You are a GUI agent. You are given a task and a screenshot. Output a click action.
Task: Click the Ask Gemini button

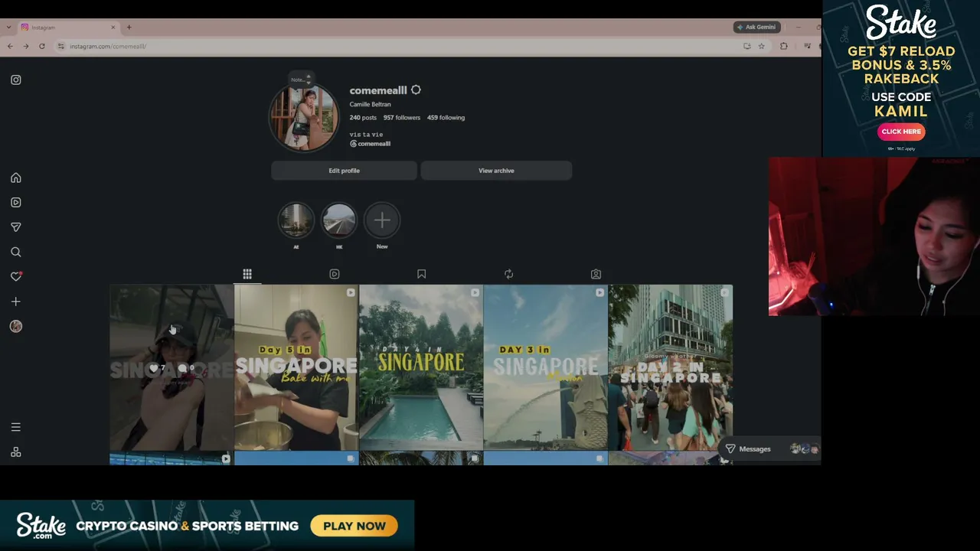(756, 27)
